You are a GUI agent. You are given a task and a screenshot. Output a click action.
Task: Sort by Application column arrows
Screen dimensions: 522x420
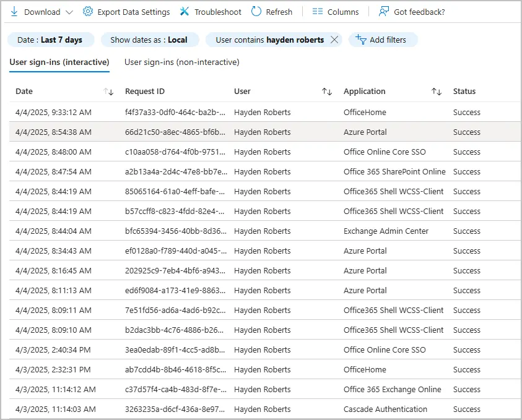pos(437,92)
